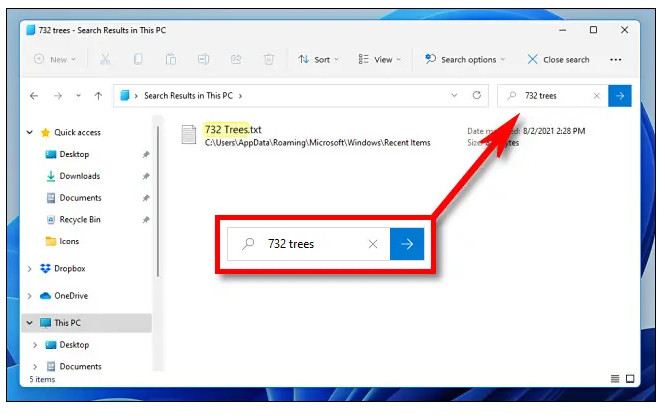Click the Paste clipboard icon
The height and width of the screenshot is (416, 665).
pos(170,60)
